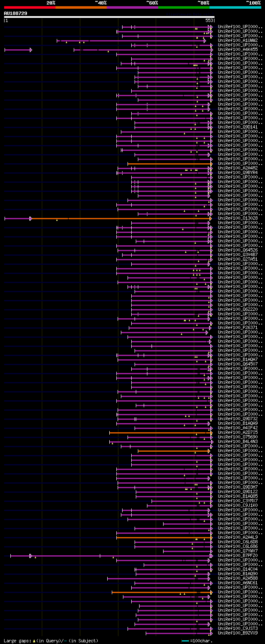The height and width of the screenshot is (644, 265).
Task: Click the alignment bar for A2A588
Action: [159, 579]
